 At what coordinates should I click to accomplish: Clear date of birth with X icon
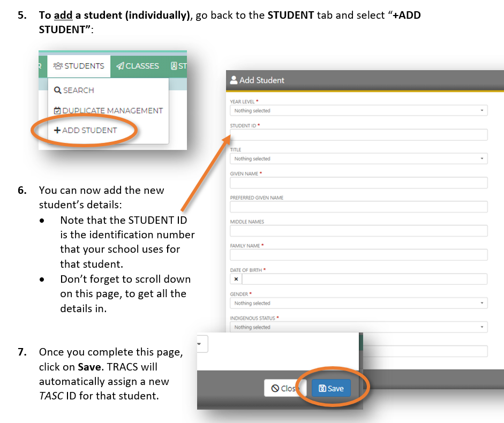[236, 279]
